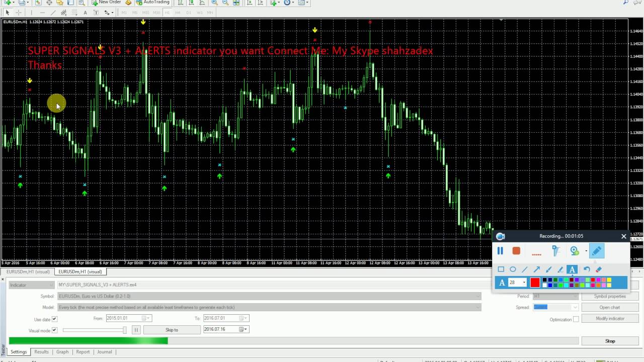Image resolution: width=644 pixels, height=362 pixels.
Task: Toggle the Visual mode checkbox
Action: click(54, 330)
